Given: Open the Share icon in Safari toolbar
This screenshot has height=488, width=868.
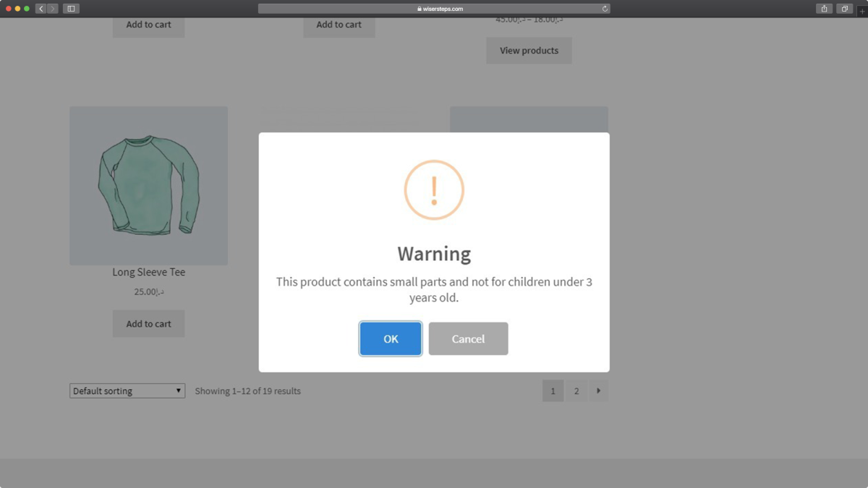Looking at the screenshot, I should [x=824, y=9].
